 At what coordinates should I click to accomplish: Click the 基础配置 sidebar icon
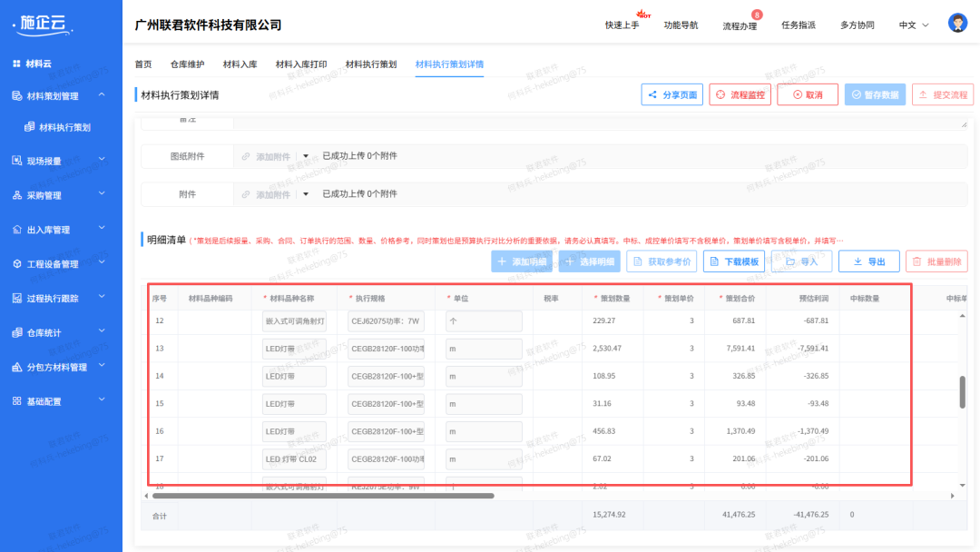point(17,401)
